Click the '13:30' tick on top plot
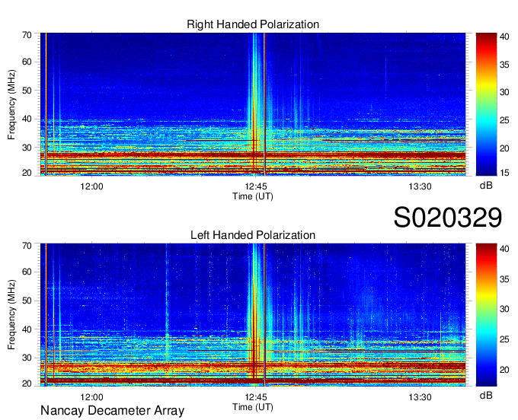This screenshot has width=518, height=420. pyautogui.click(x=420, y=186)
